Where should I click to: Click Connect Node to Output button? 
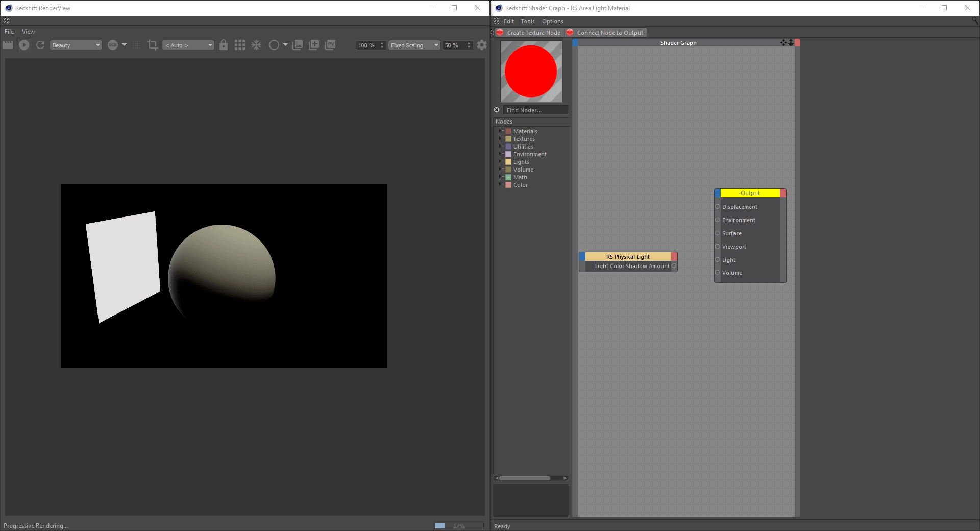(x=606, y=33)
